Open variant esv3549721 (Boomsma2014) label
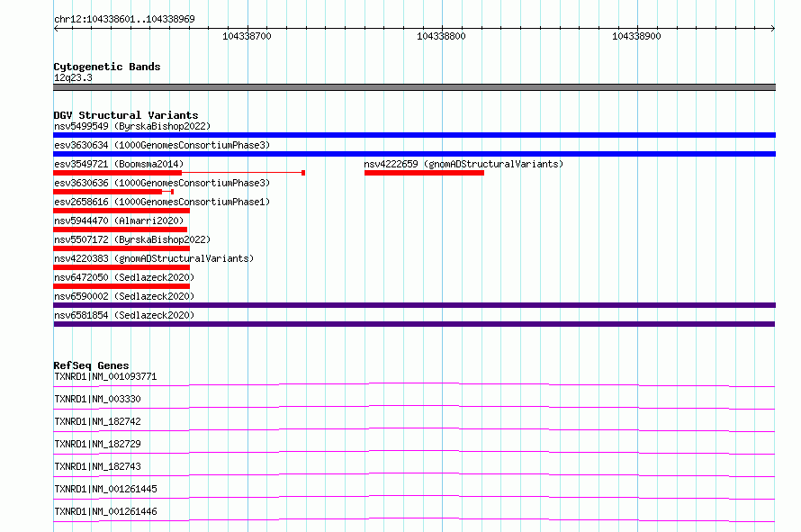This screenshot has width=801, height=532. click(119, 164)
